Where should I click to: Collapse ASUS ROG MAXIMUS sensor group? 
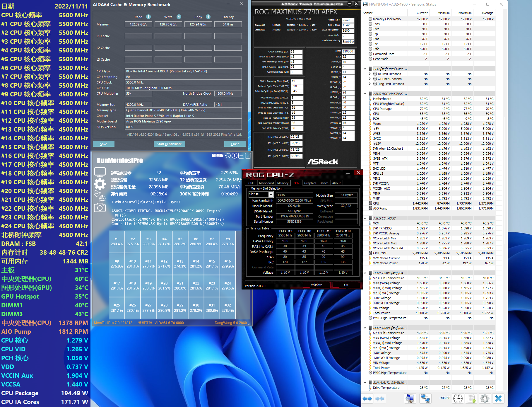point(365,94)
